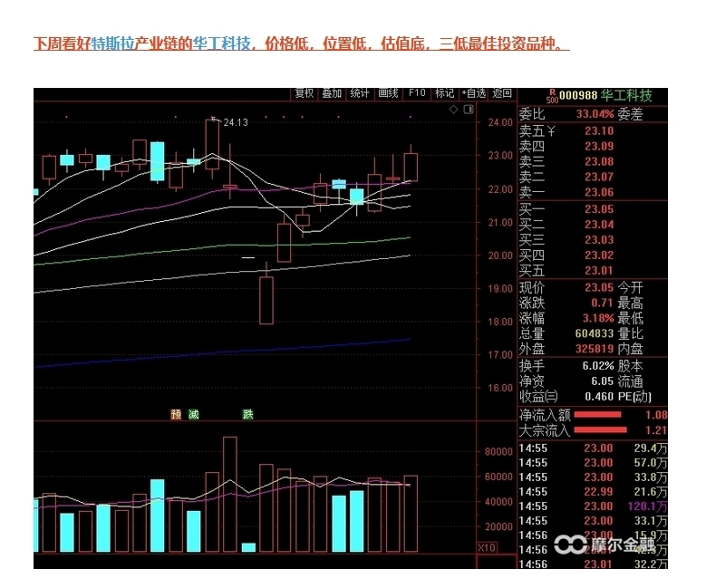This screenshot has height=588, width=706.
Task: Click the 净流入额 red bar
Action: (597, 415)
